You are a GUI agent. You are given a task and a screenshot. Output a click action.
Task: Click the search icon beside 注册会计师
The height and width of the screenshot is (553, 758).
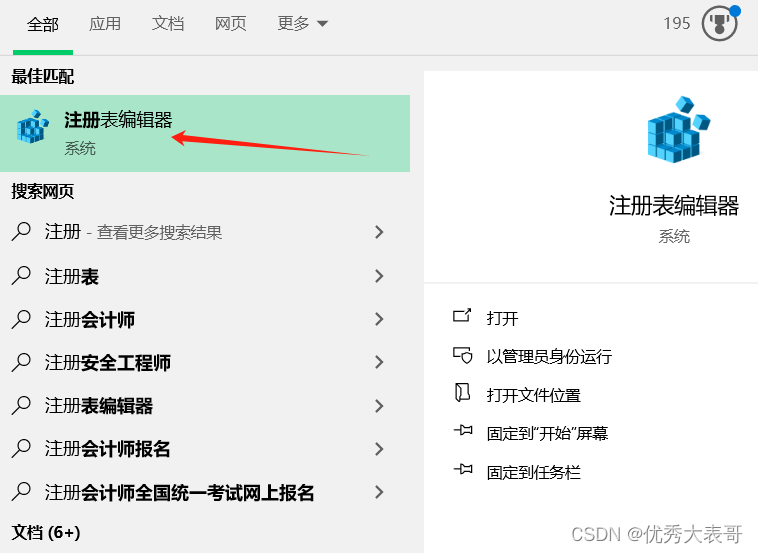(21, 319)
